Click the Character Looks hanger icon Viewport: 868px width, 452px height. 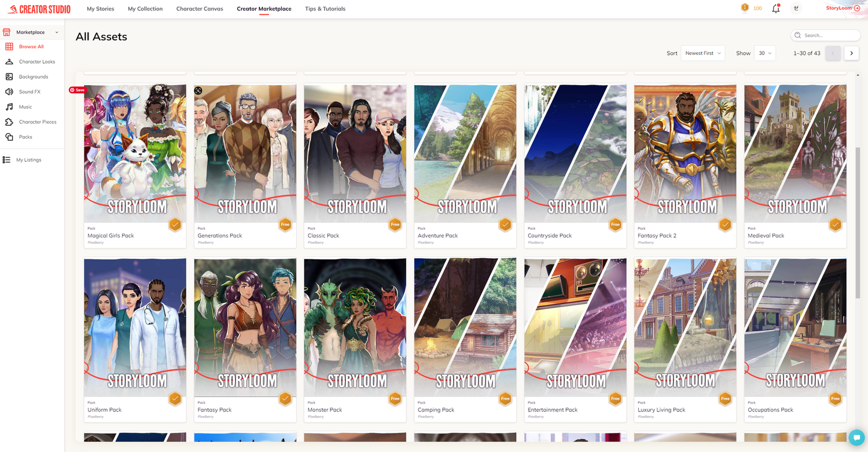(9, 61)
